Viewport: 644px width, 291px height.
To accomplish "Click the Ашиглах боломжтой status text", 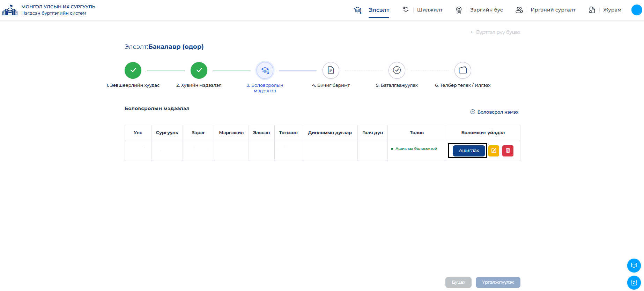I will tap(416, 148).
